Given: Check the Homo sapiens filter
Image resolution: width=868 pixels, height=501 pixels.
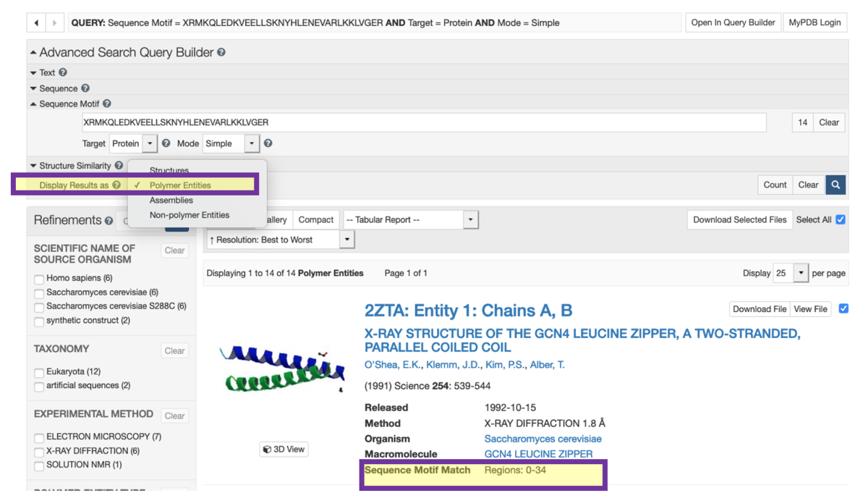Looking at the screenshot, I should point(39,279).
